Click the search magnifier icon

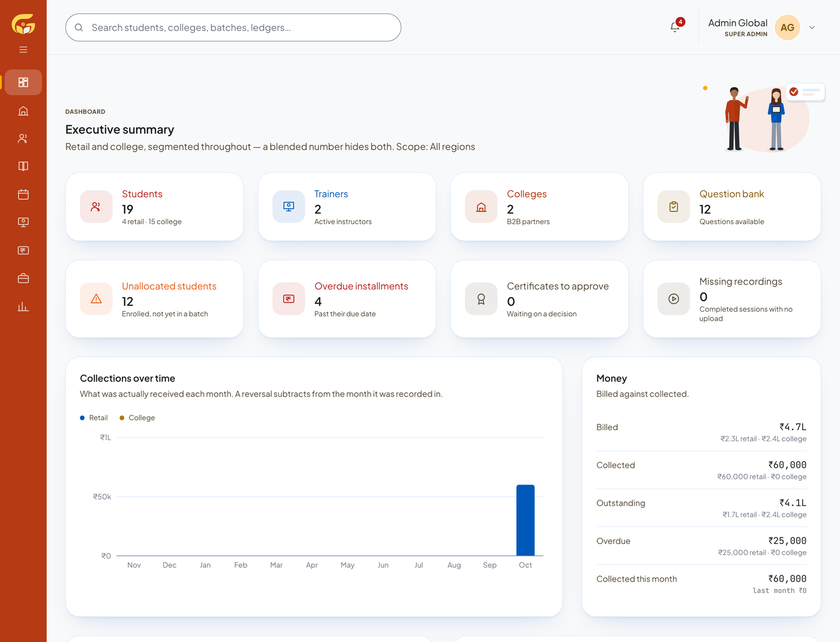(79, 27)
